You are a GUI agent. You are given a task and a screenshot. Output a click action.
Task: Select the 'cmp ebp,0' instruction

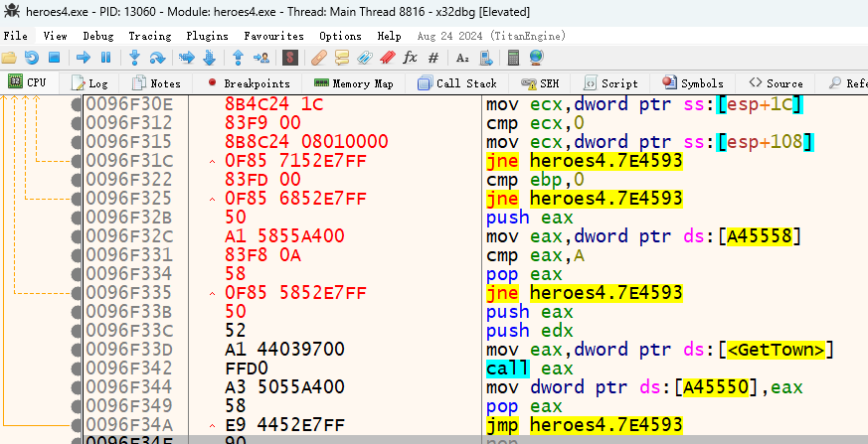(535, 180)
